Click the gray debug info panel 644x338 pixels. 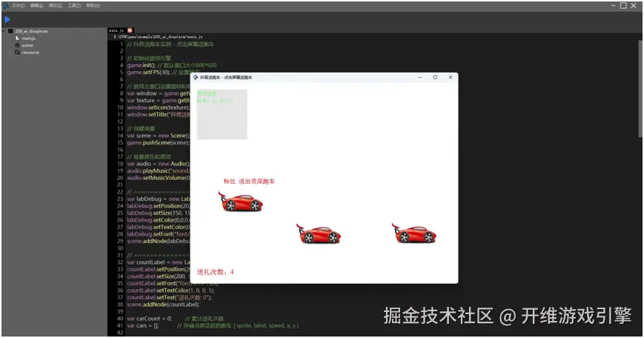pyautogui.click(x=222, y=114)
